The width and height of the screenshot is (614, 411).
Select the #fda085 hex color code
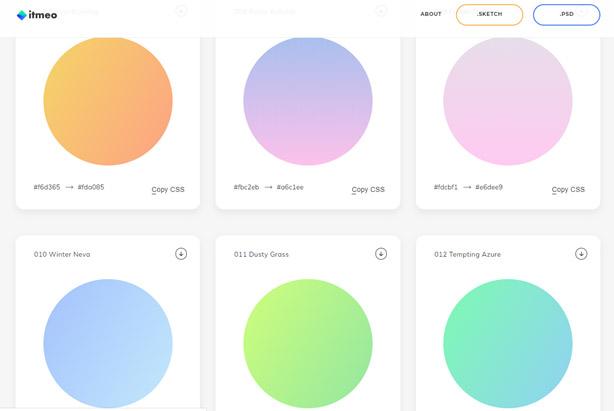coord(91,187)
